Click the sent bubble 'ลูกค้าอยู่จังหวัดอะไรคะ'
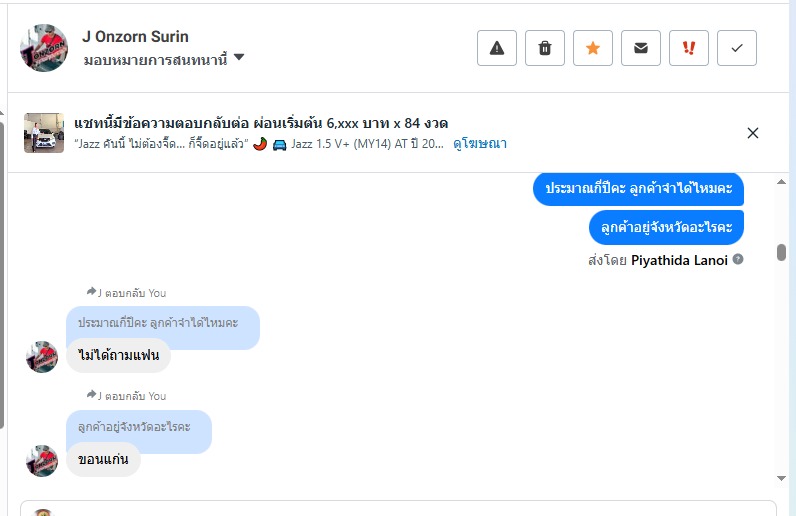Screen dimensions: 796x516 click(x=666, y=227)
